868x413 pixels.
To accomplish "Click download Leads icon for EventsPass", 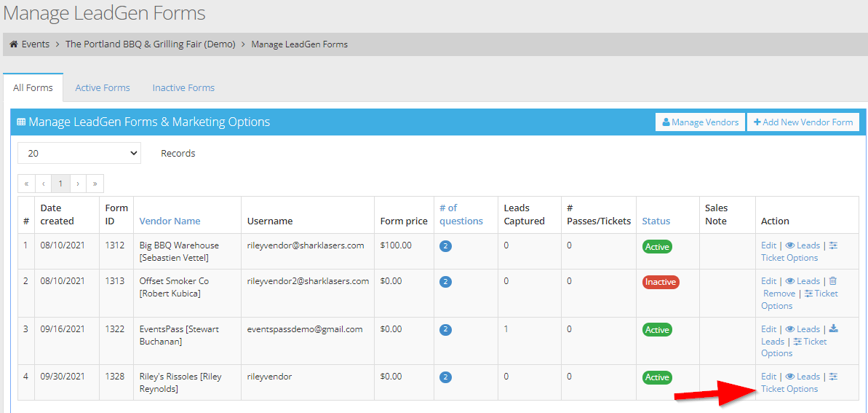I will (833, 329).
